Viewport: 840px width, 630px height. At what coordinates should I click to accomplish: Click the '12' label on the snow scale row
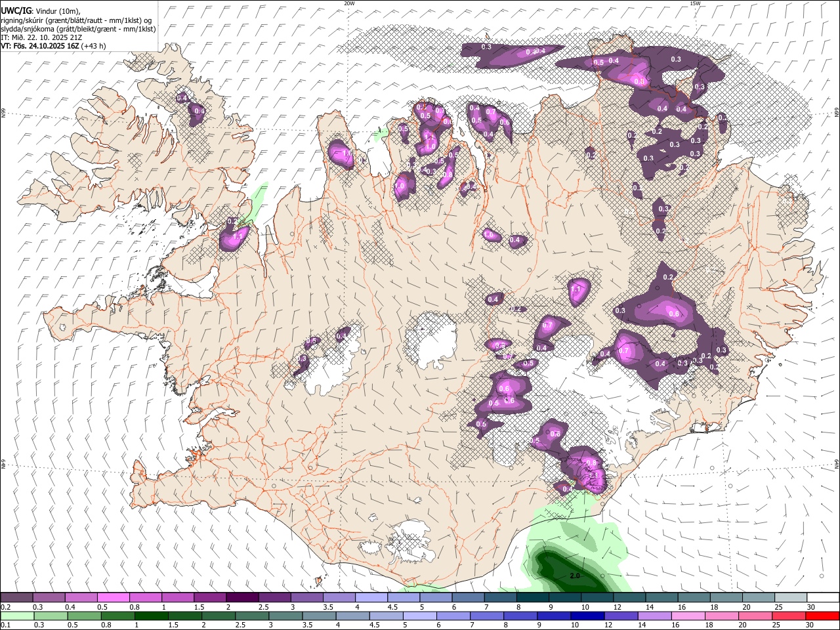click(x=617, y=607)
